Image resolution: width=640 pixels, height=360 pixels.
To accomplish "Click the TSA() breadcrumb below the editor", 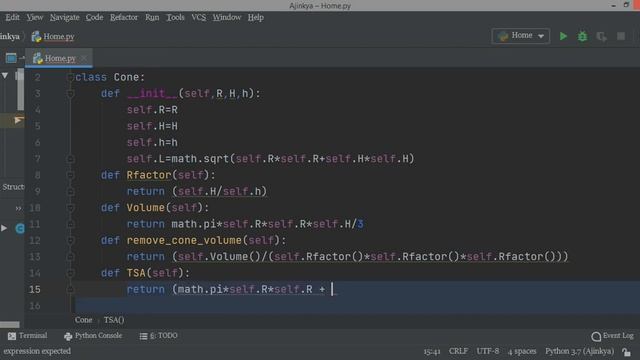I will 114,320.
